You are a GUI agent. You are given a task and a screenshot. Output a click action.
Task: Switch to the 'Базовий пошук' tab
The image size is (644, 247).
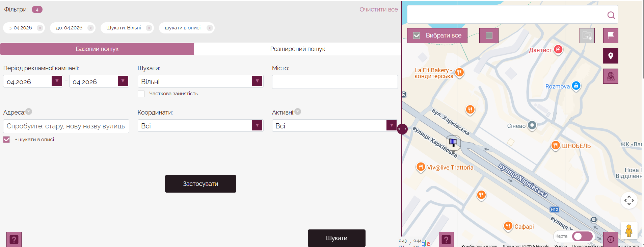click(97, 49)
